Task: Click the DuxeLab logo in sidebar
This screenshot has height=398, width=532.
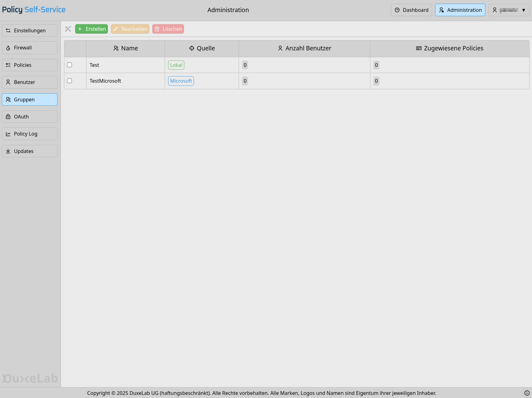Action: [30, 378]
